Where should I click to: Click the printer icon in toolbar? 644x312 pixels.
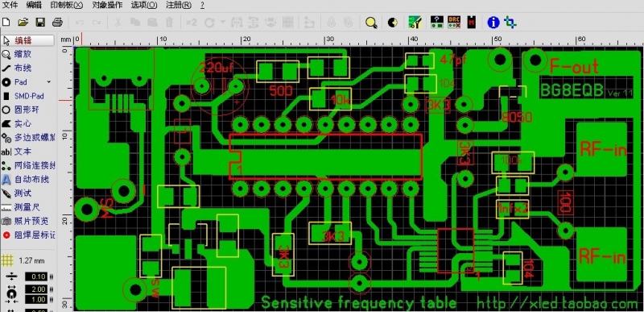(x=57, y=23)
